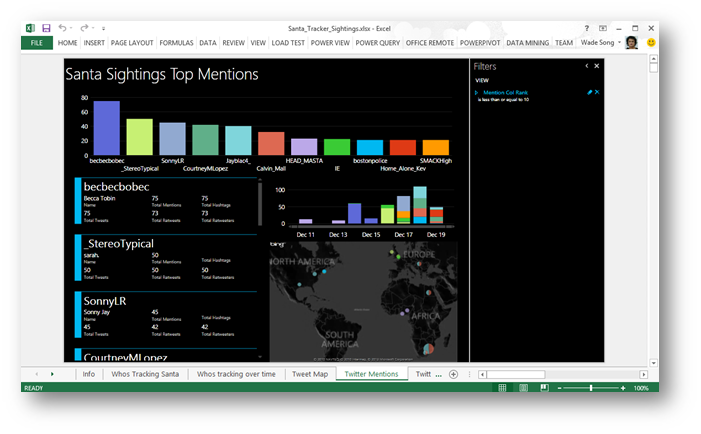Switch to Page Layout view in status bar
The height and width of the screenshot is (434, 701).
click(524, 388)
